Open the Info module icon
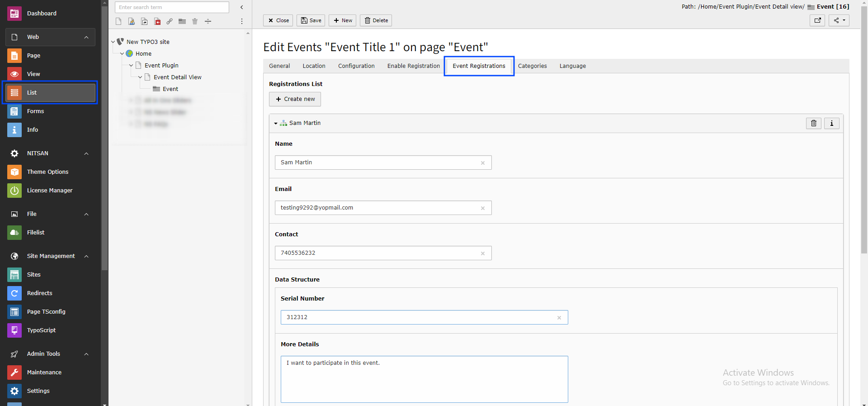Viewport: 868px width, 406px height. pos(14,130)
